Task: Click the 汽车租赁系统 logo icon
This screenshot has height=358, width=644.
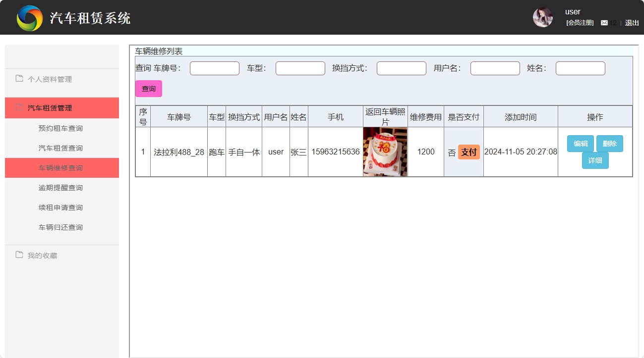Action: pyautogui.click(x=29, y=17)
